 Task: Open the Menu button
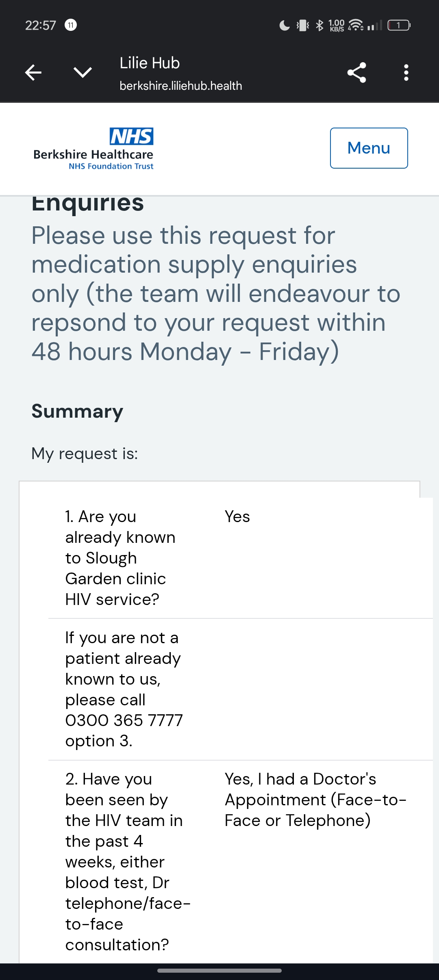click(369, 148)
